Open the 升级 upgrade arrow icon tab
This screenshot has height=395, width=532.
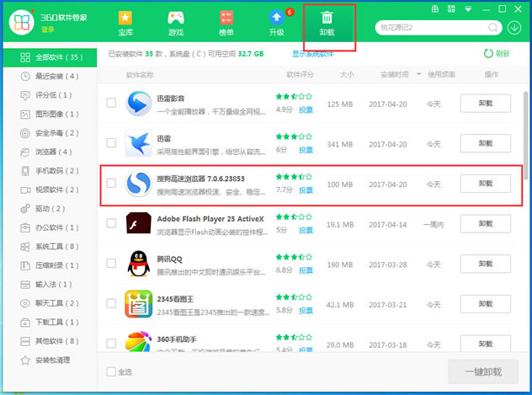277,23
